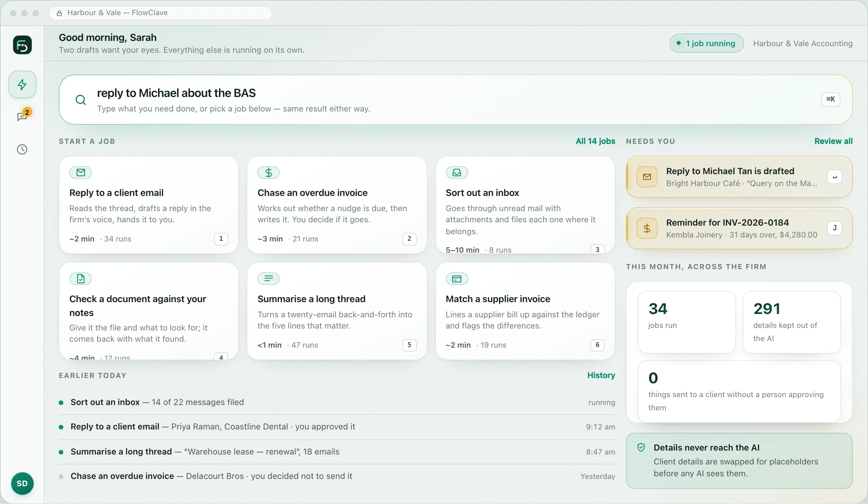Start the Reply to a client email job

pyautogui.click(x=149, y=205)
